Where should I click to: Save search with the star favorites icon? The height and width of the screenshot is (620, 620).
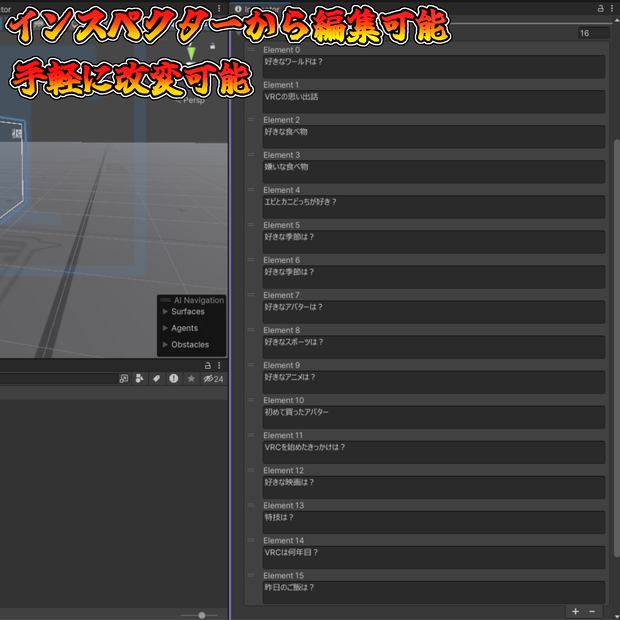tap(191, 379)
